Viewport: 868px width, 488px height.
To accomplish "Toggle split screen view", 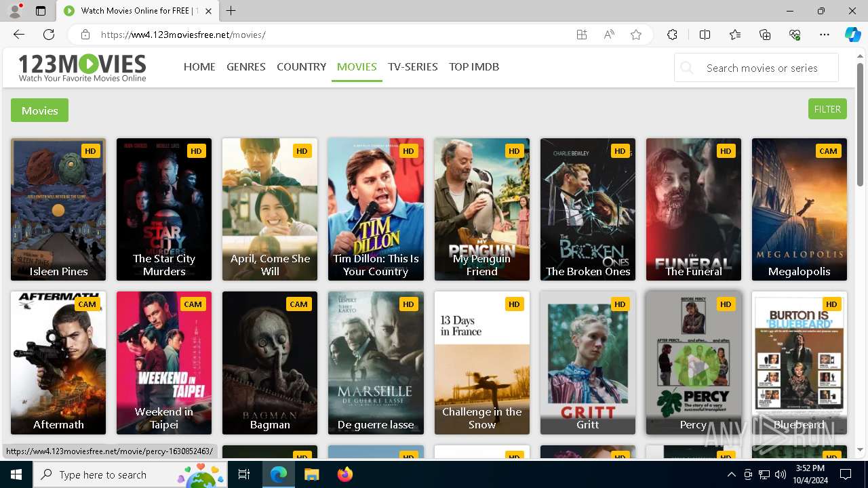I will 705,35.
